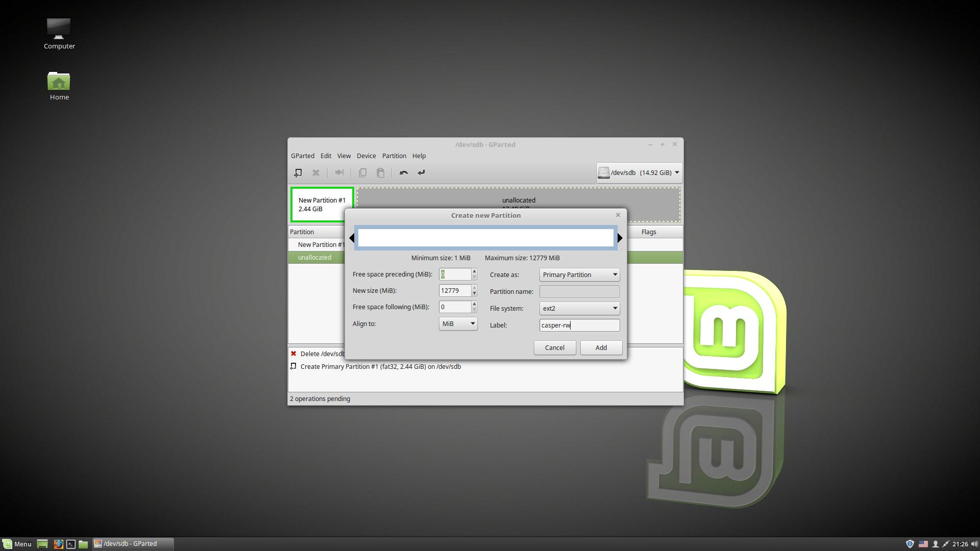Expand the File system ext2 dropdown
This screenshot has width=980, height=551.
pos(579,308)
